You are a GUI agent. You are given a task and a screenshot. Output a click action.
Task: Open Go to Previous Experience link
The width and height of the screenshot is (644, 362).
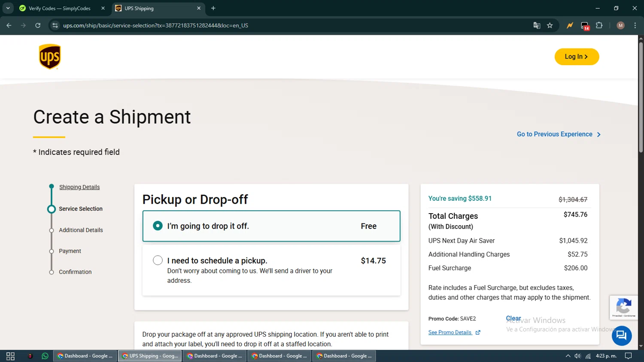(559, 134)
